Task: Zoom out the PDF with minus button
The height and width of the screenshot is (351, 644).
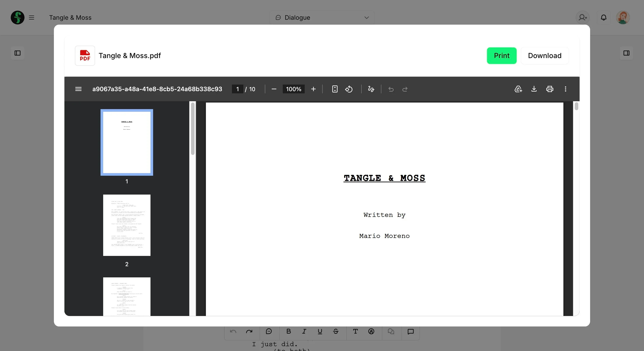Action: pyautogui.click(x=274, y=89)
